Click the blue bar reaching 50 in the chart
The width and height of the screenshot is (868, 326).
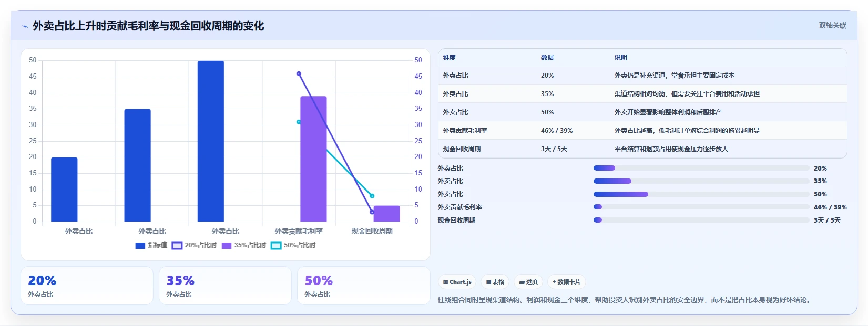coord(211,141)
